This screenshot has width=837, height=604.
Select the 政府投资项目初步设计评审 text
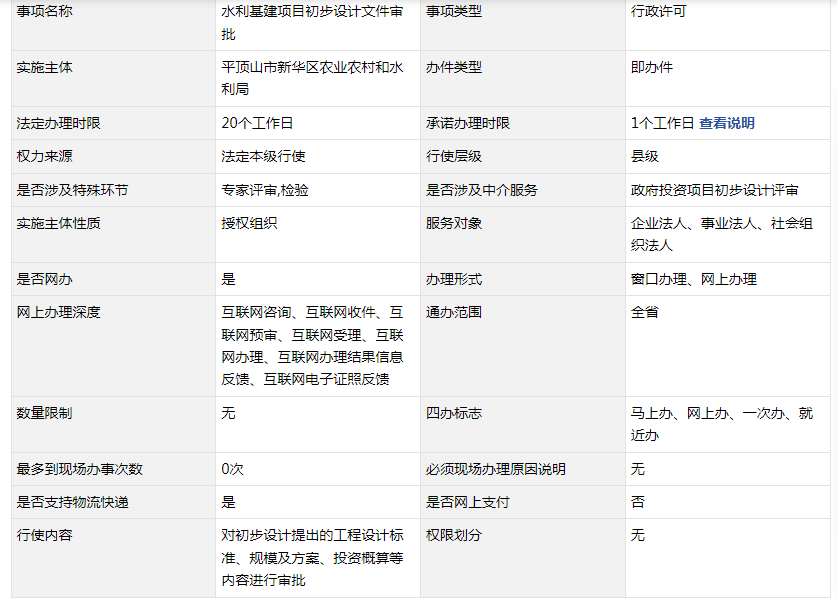pos(714,190)
